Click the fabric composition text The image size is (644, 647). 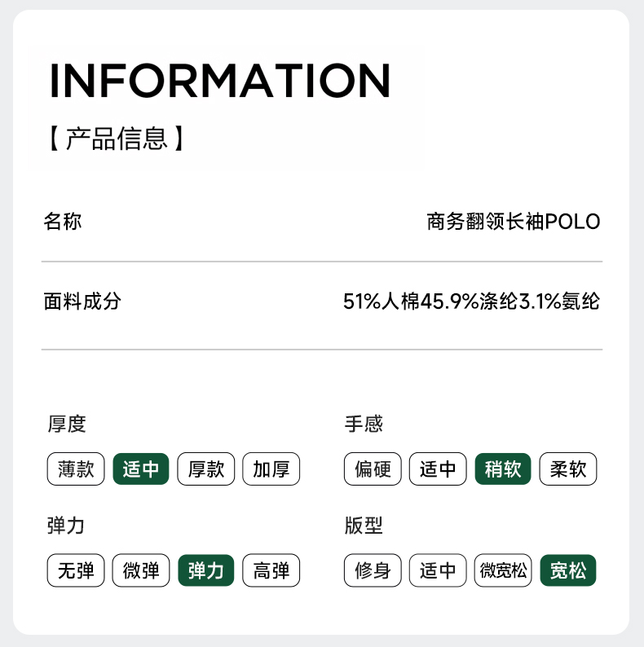pos(471,302)
